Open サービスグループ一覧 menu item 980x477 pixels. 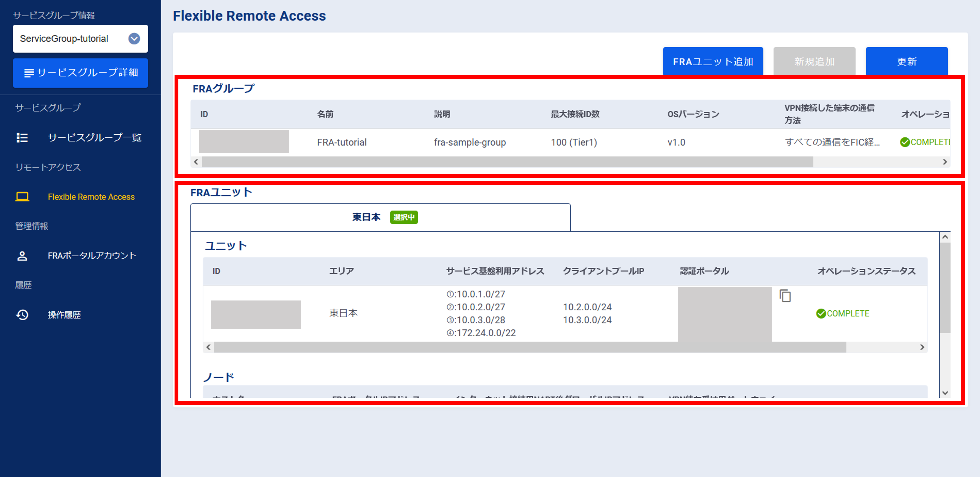(94, 137)
